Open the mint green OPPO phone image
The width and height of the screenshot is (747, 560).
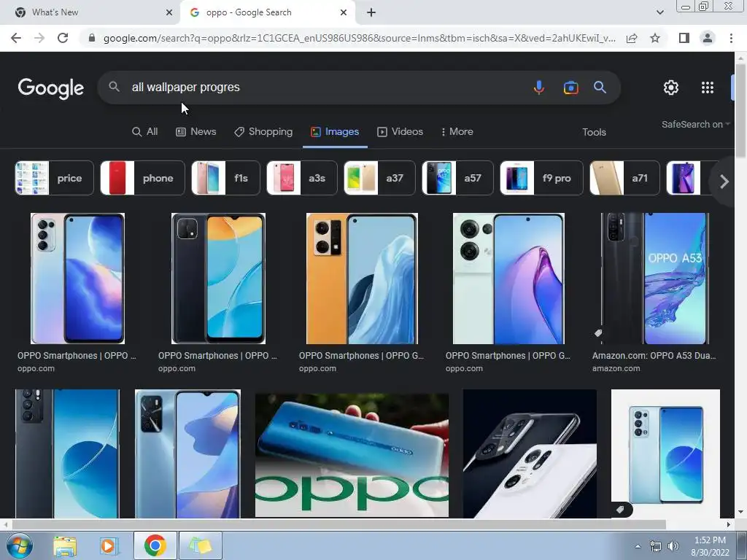(508, 279)
